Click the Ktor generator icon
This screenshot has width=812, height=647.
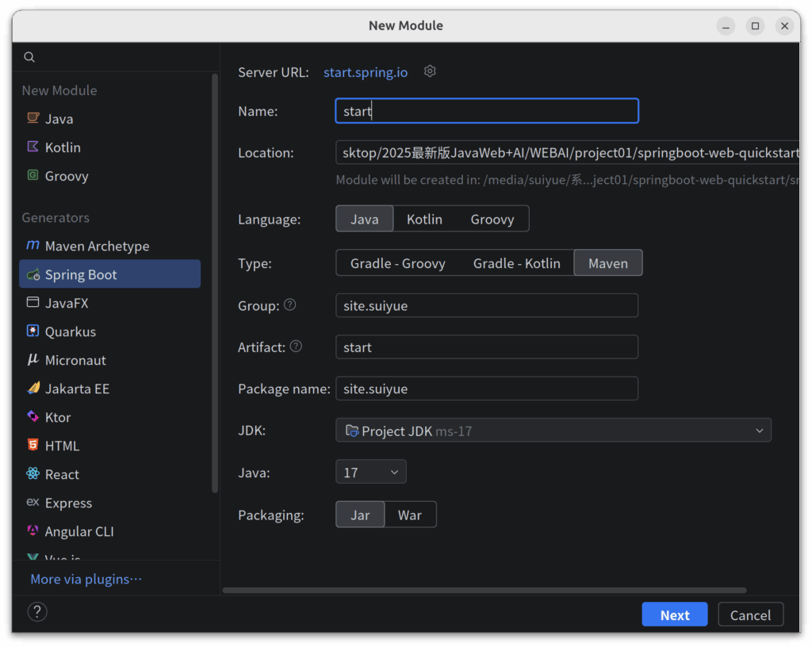33,417
